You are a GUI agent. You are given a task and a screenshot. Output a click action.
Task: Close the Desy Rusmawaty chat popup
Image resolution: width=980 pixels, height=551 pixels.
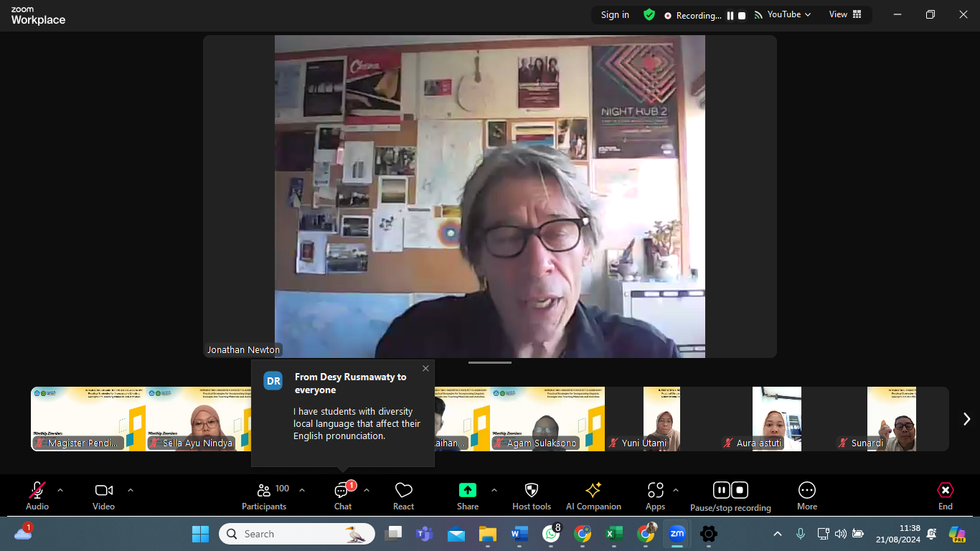tap(425, 369)
